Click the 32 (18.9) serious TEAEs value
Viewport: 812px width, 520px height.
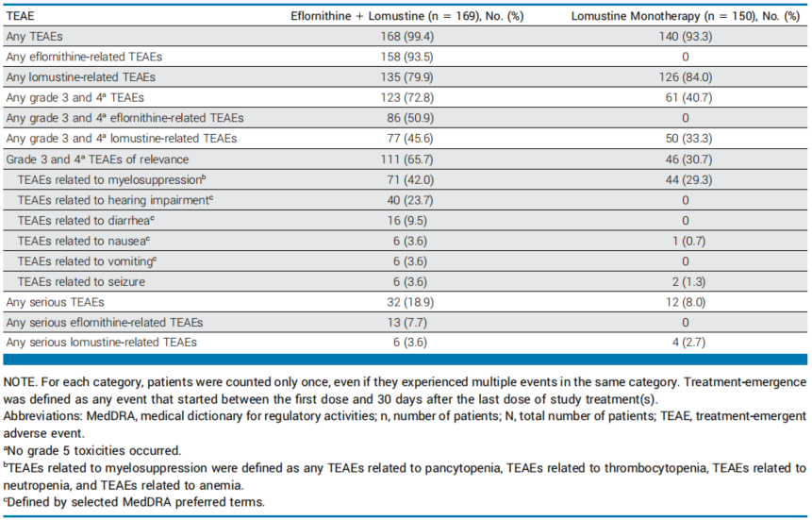396,302
